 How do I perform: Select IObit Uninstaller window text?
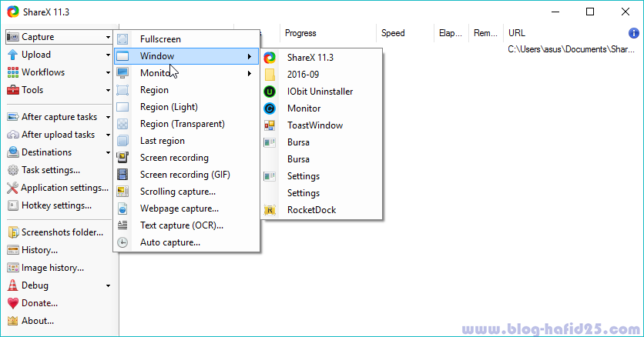coord(320,92)
